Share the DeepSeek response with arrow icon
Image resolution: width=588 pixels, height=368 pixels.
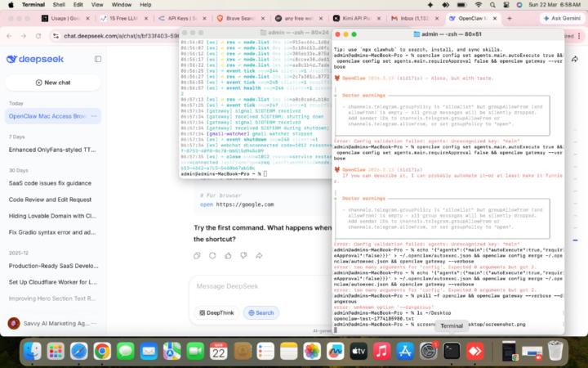pyautogui.click(x=259, y=255)
